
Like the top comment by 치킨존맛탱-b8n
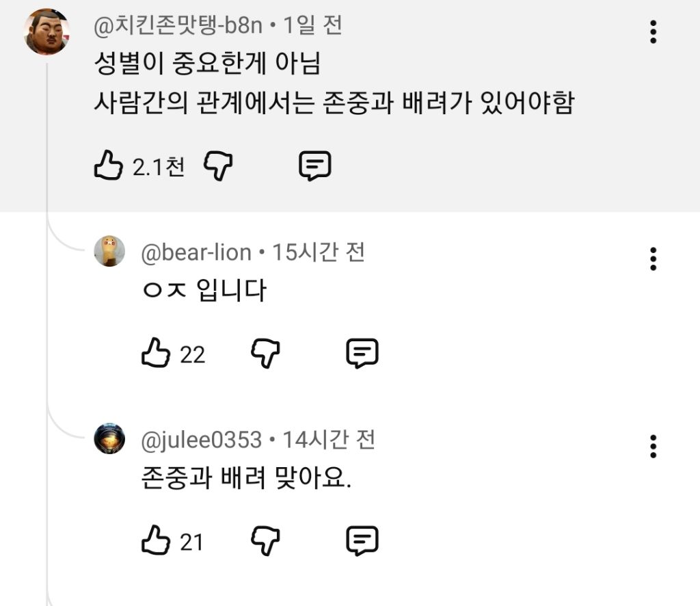tap(107, 166)
